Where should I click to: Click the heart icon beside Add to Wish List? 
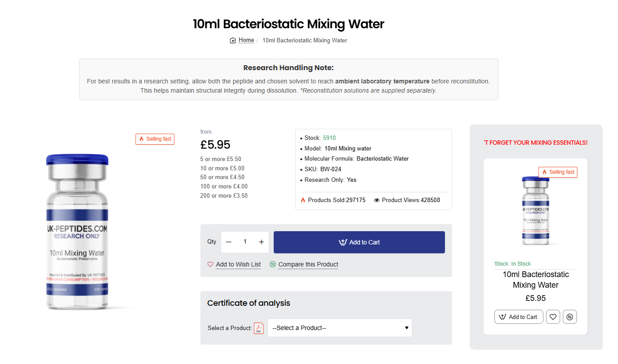point(210,264)
